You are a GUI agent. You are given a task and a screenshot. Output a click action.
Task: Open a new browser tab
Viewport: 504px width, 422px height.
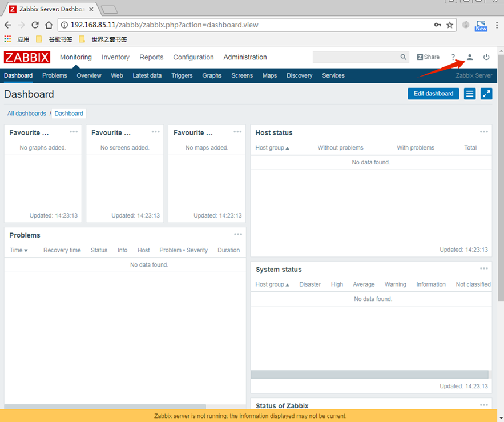[109, 10]
